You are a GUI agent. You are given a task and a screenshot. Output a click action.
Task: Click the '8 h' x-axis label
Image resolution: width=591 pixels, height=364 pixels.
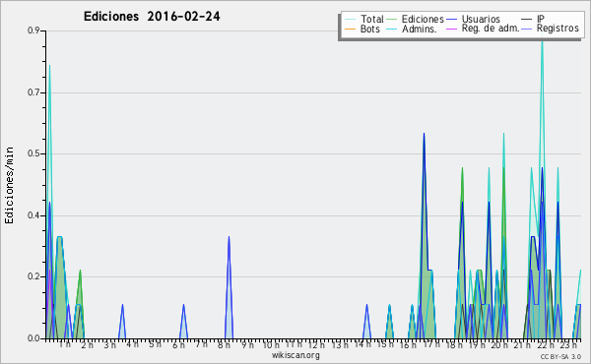click(224, 345)
